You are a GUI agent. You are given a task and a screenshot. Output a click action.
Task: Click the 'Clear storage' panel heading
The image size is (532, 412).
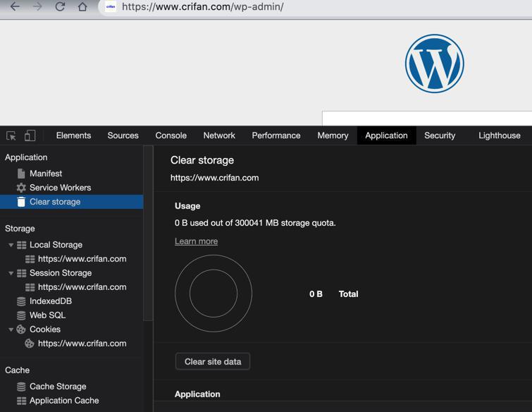pyautogui.click(x=202, y=160)
